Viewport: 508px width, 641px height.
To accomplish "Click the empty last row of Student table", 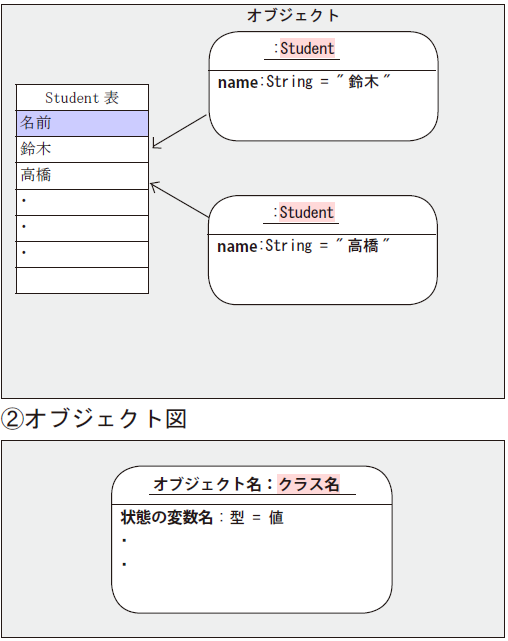I will coord(82,280).
